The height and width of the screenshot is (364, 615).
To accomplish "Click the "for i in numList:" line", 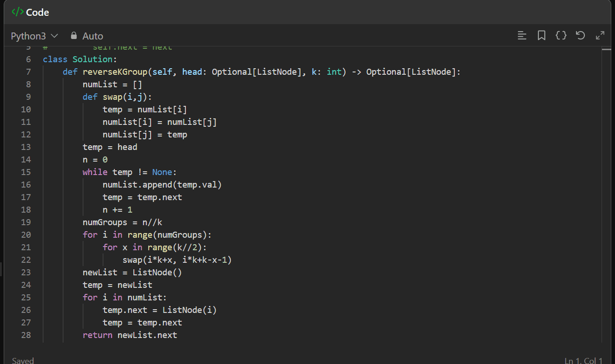I will point(125,297).
